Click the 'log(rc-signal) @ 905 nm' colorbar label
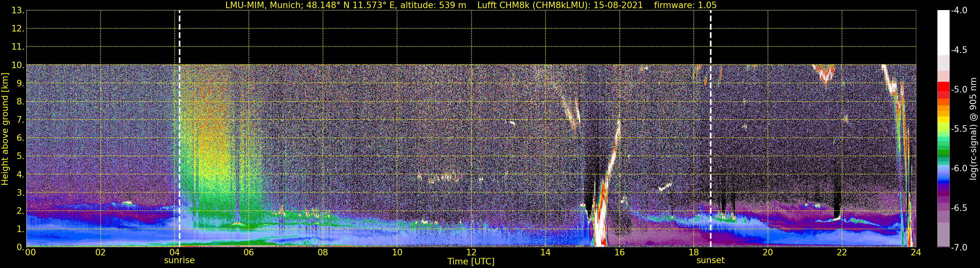The height and width of the screenshot is (268, 980). [974, 129]
